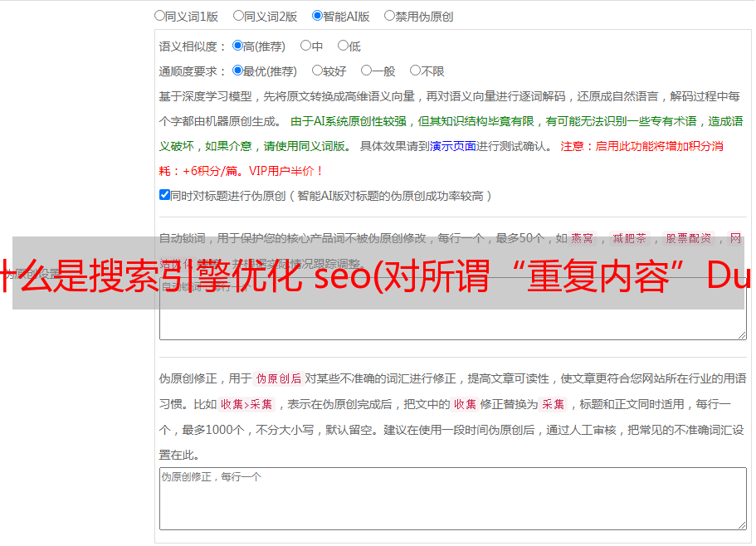The width and height of the screenshot is (756, 546).
Task: Select 禁用伪原创 radio option
Action: tap(389, 16)
